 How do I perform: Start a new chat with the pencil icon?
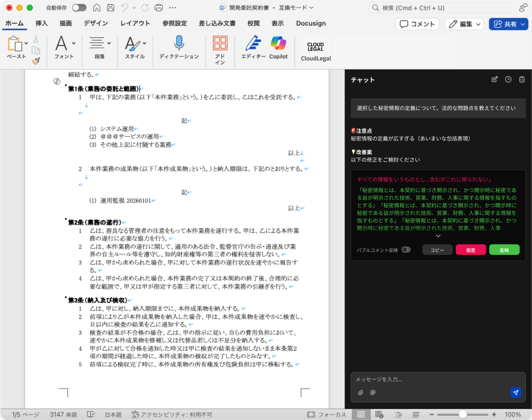[x=494, y=80]
